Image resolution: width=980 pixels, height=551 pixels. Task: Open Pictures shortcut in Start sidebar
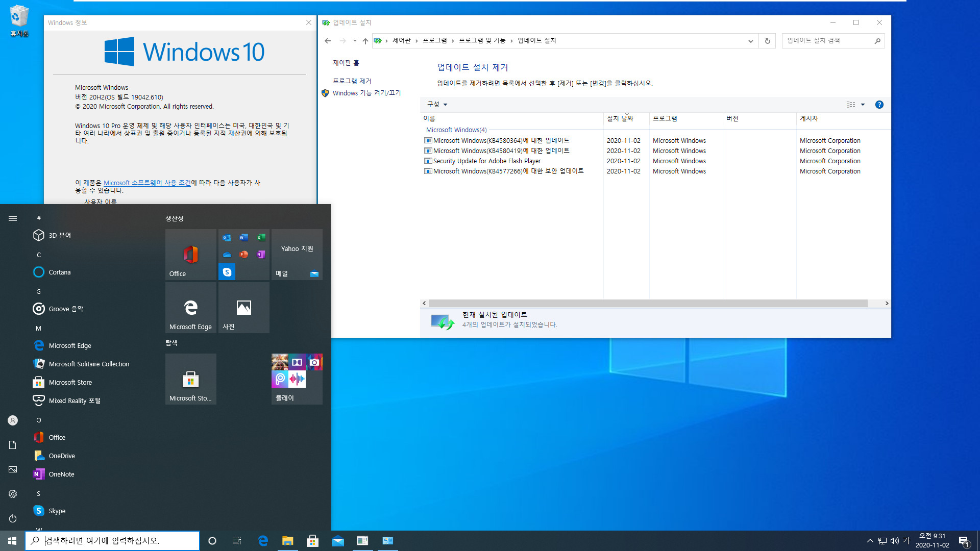tap(13, 469)
